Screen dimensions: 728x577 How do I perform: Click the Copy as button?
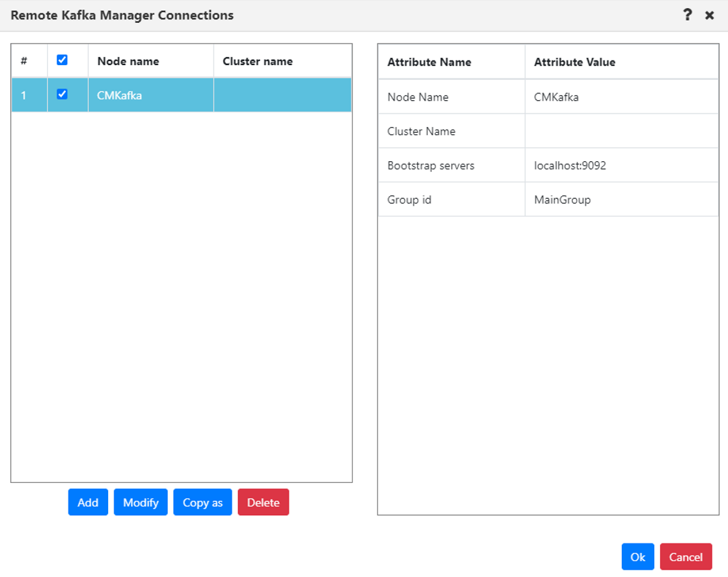202,502
